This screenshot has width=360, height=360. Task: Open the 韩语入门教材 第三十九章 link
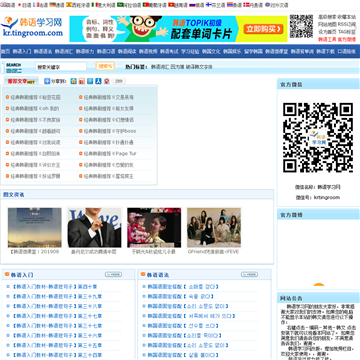[x=57, y=296]
